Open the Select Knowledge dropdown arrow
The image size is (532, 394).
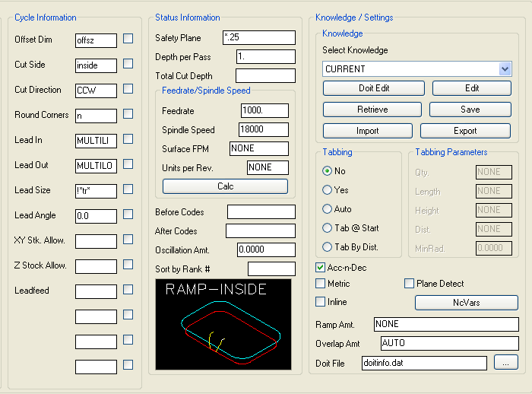click(505, 69)
